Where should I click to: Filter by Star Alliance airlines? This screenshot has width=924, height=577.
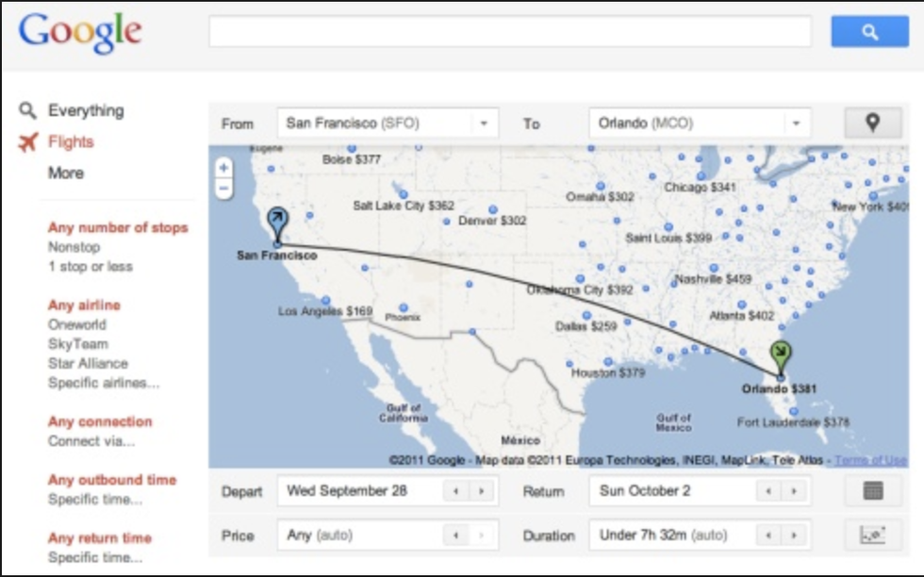pos(88,364)
